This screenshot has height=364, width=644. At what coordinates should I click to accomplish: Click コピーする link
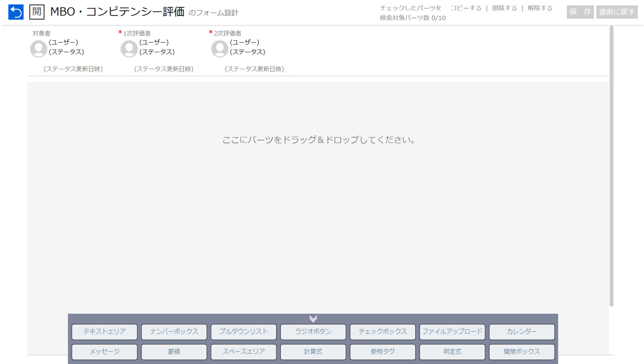tap(466, 8)
